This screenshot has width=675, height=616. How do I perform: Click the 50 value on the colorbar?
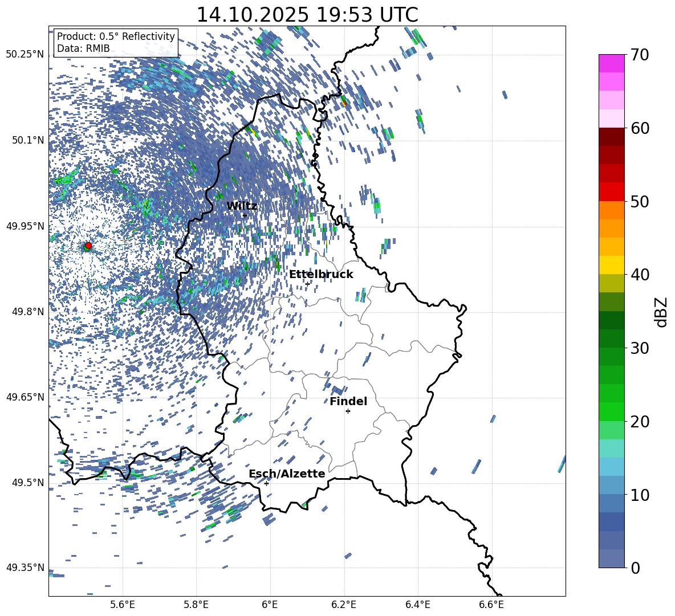click(x=639, y=201)
